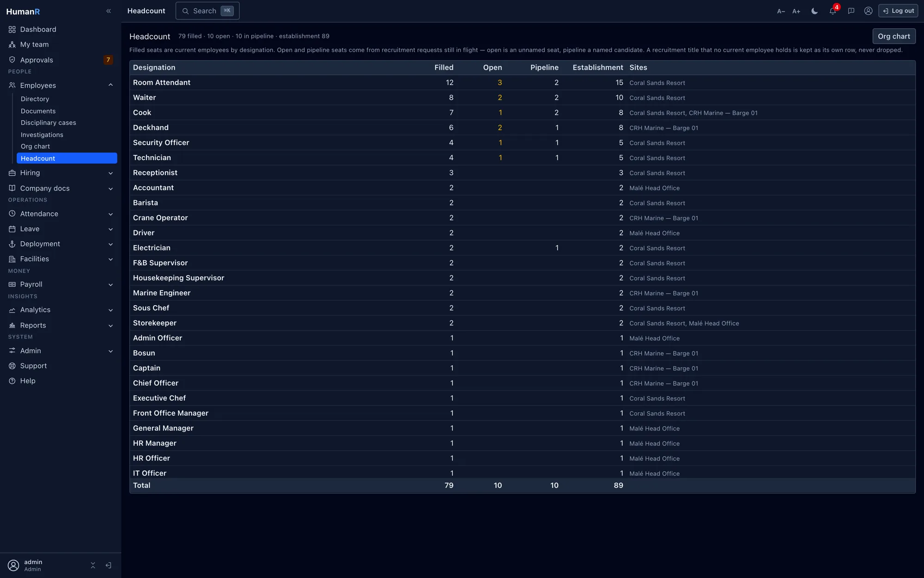Click the Admin sliders icon
This screenshot has height=578, width=924.
coord(12,351)
